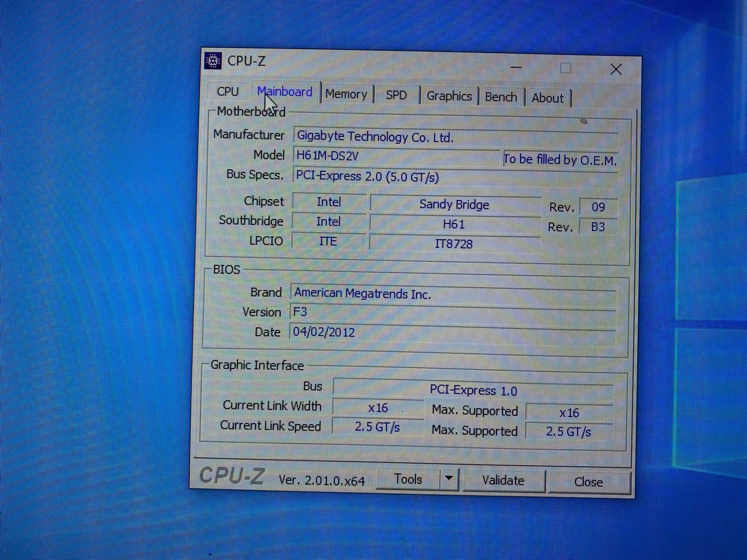This screenshot has height=560, width=747.
Task: Go to the Bench tab
Action: (x=501, y=97)
